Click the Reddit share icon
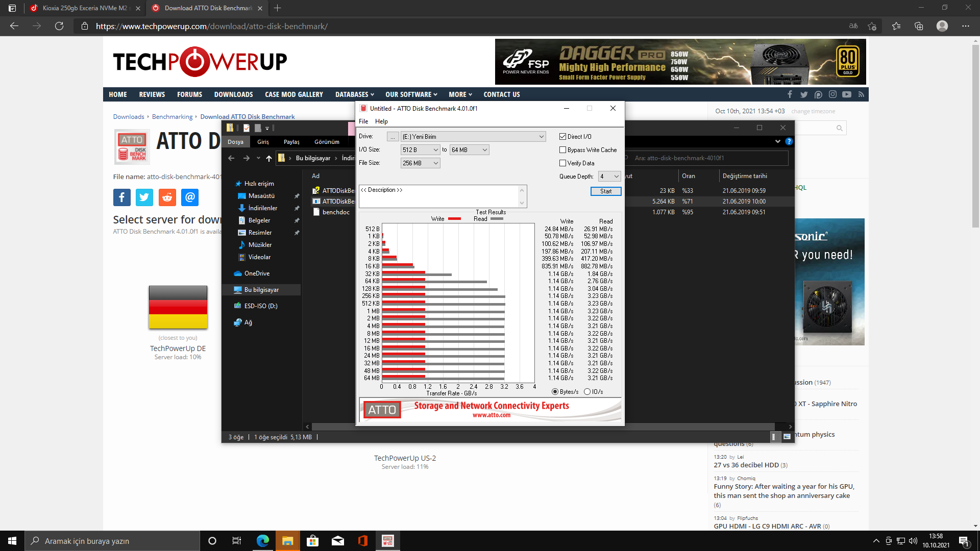This screenshot has width=980, height=551. pyautogui.click(x=167, y=197)
